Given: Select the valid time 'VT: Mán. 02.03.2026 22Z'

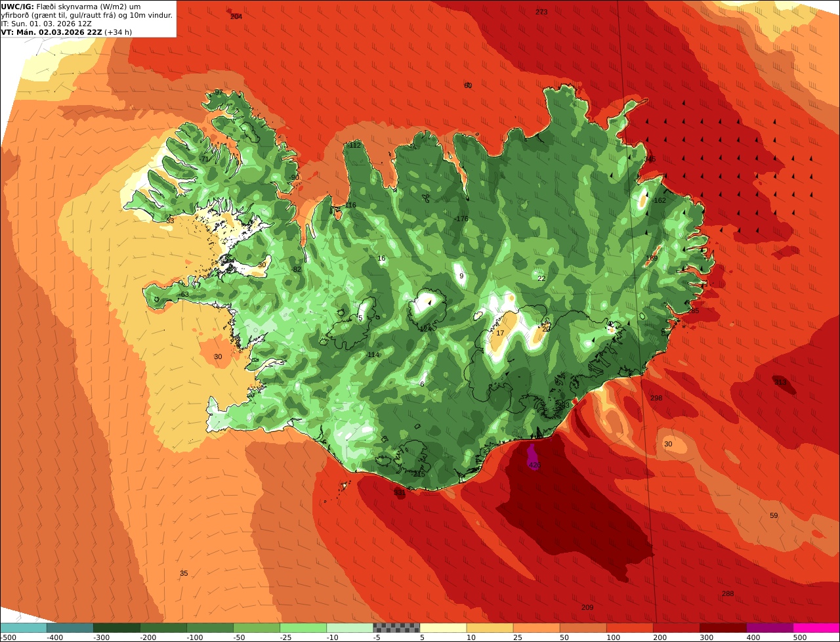Looking at the screenshot, I should pyautogui.click(x=52, y=32).
